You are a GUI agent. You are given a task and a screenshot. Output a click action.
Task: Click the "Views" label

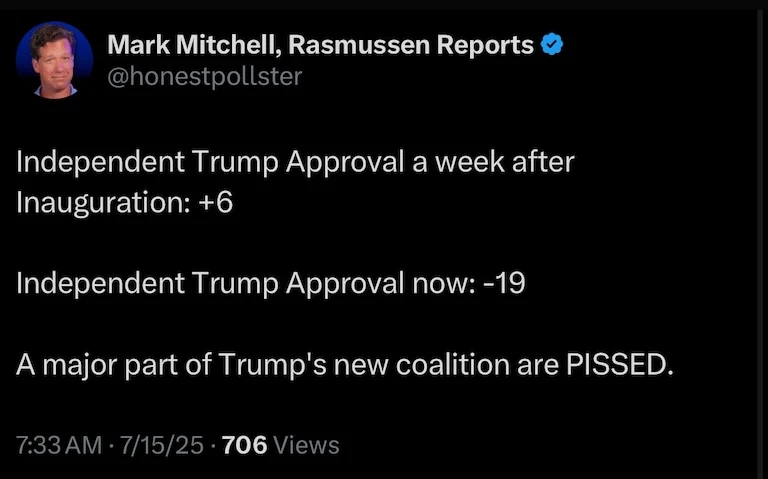pos(306,445)
